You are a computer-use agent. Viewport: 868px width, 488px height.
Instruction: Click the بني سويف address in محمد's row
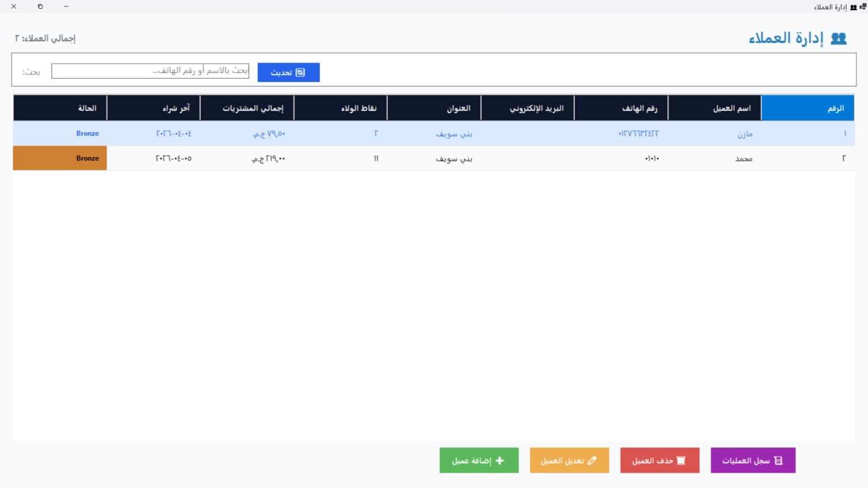pos(454,159)
